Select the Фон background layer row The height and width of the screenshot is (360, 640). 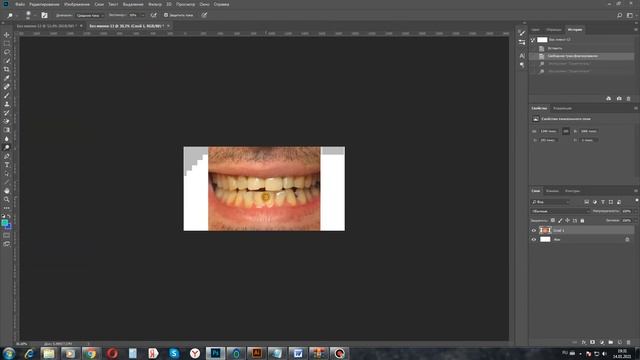click(x=582, y=240)
